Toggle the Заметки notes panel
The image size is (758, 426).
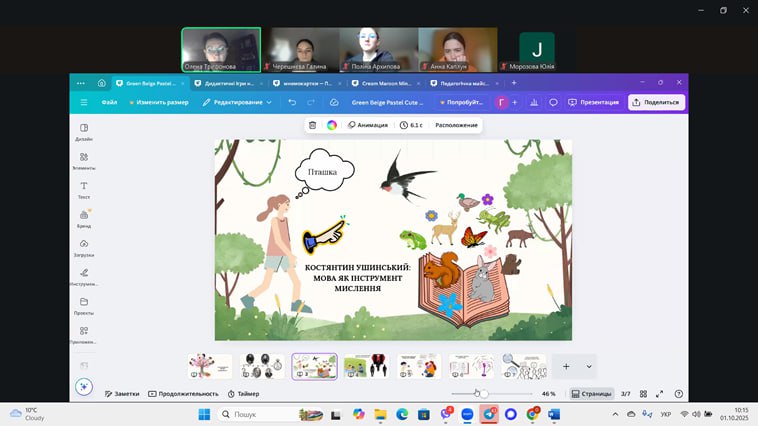coord(122,394)
